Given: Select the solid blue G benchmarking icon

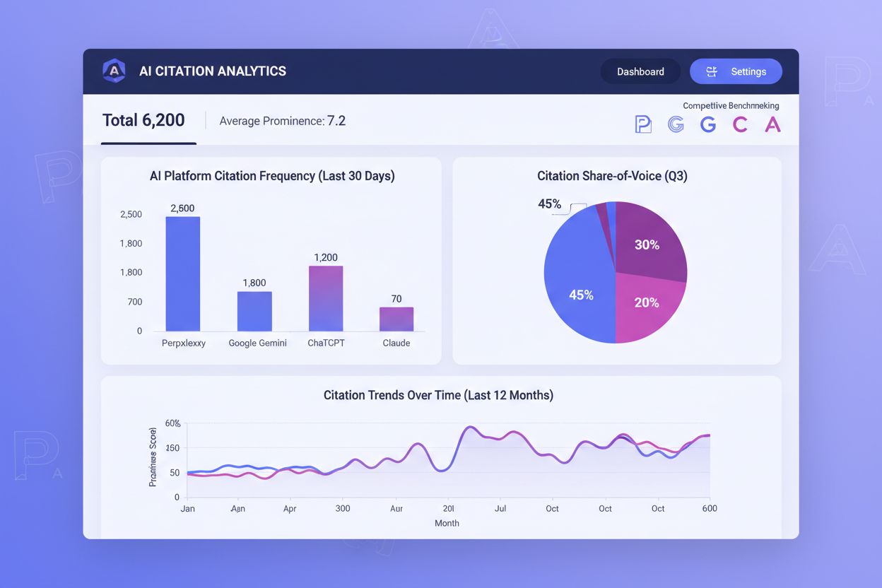Looking at the screenshot, I should tap(707, 125).
